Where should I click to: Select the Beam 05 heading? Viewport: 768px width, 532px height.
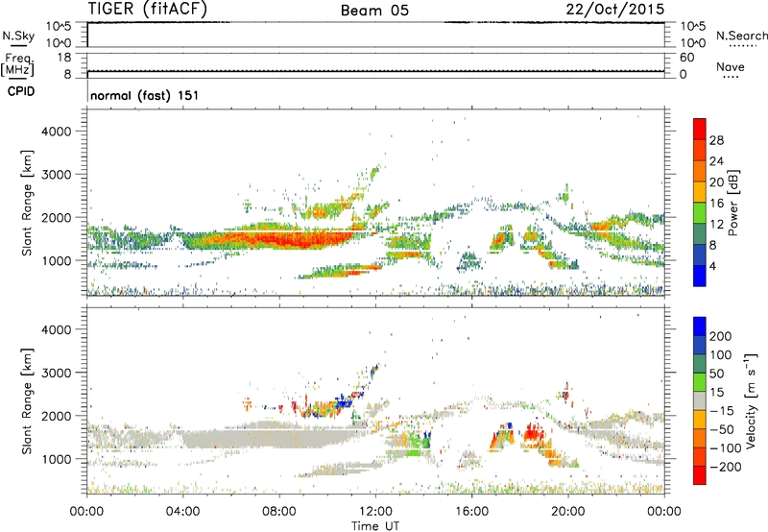pos(374,11)
